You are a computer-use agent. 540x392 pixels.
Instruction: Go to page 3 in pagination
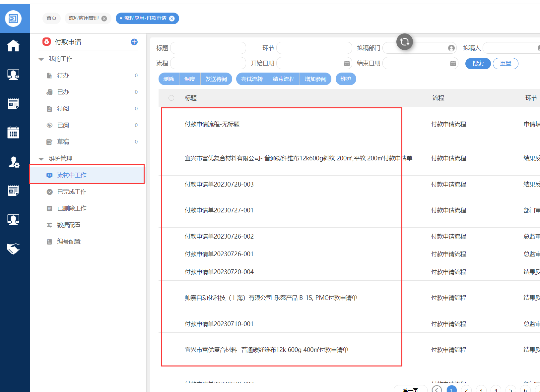pyautogui.click(x=481, y=390)
